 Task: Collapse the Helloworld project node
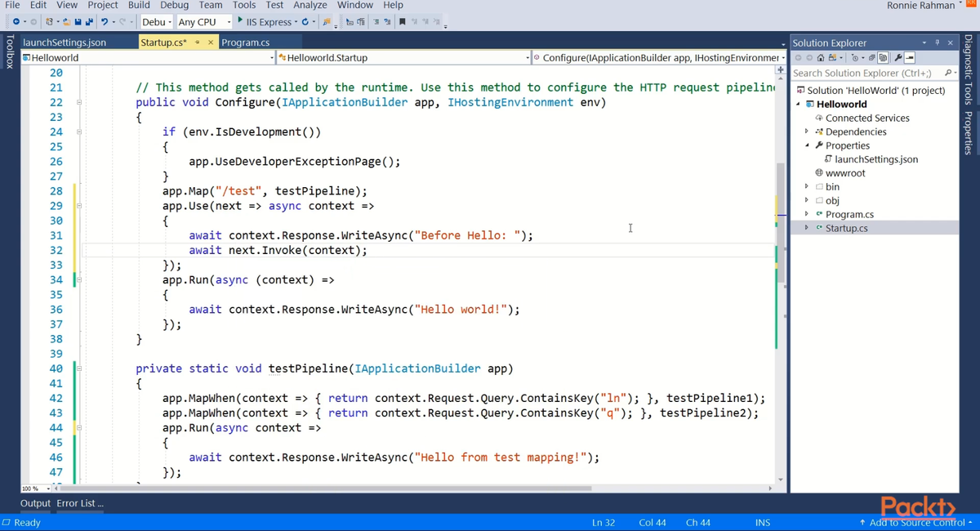pyautogui.click(x=799, y=104)
